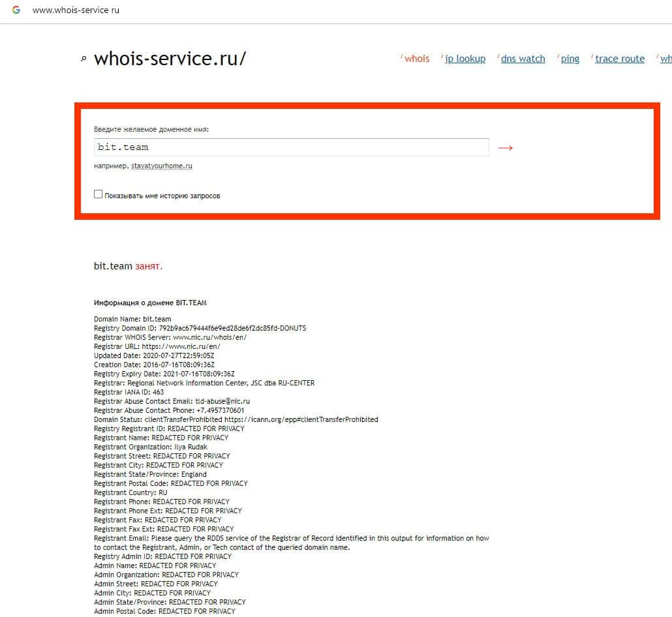This screenshot has height=617, width=672.
Task: Click the Registrar RU-CENTER line
Action: pyautogui.click(x=204, y=383)
